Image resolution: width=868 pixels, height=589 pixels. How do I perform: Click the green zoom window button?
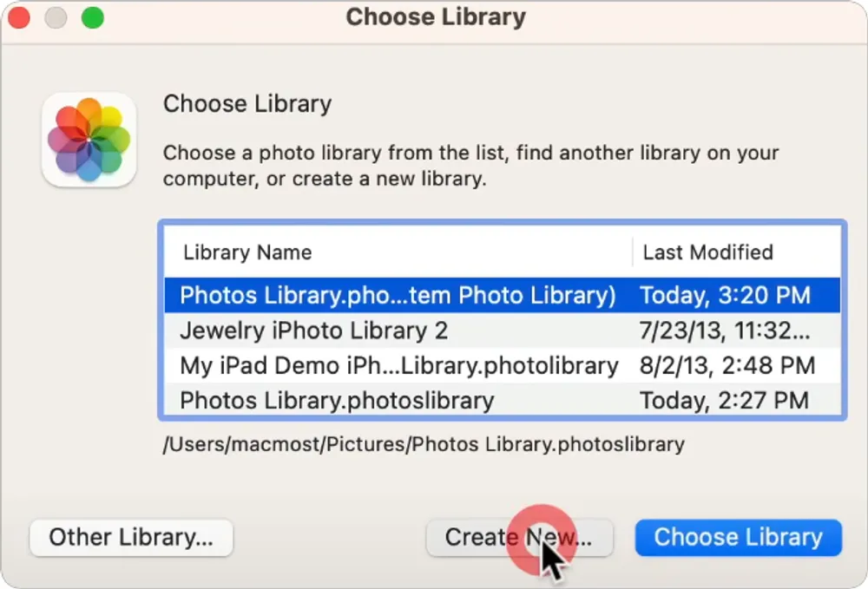92,17
